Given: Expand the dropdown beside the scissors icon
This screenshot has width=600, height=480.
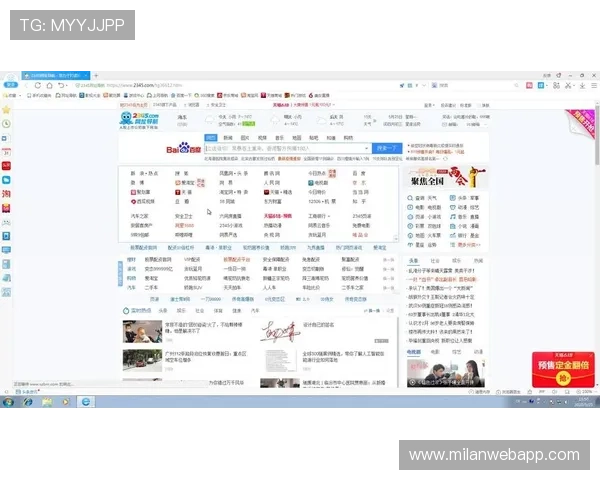Looking at the screenshot, I should click(x=574, y=86).
